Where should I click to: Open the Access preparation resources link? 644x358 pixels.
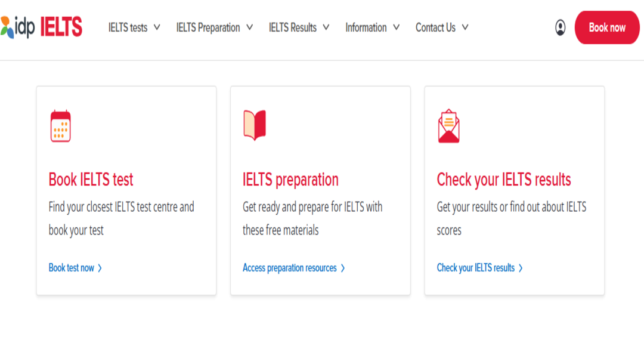coord(289,268)
